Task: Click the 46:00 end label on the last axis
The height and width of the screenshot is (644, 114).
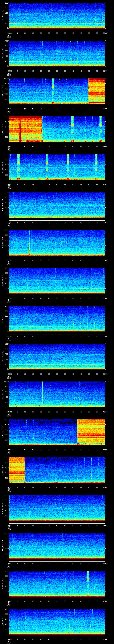Action: pyautogui.click(x=105, y=639)
